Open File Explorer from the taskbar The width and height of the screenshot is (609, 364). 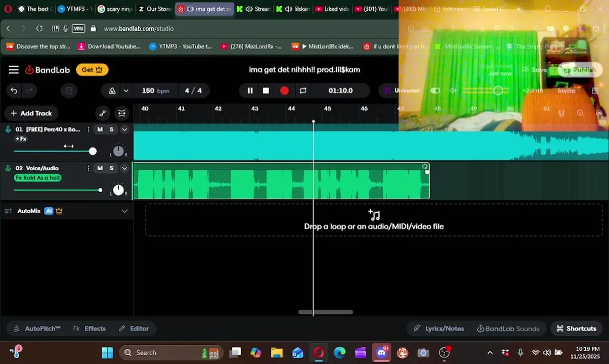tap(277, 353)
